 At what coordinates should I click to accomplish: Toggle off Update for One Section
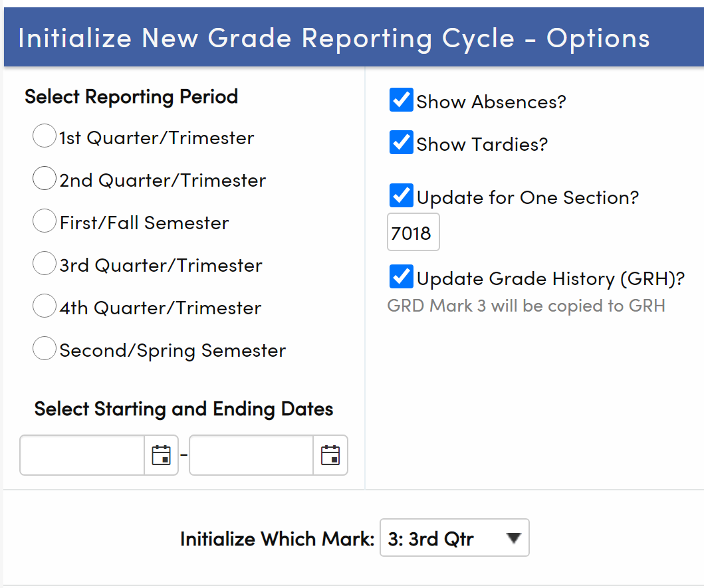click(400, 196)
